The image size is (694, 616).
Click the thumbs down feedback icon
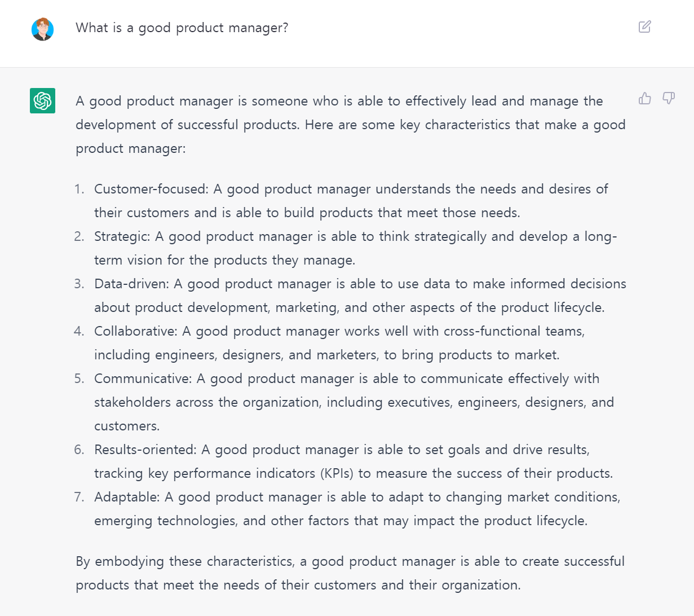click(x=669, y=99)
